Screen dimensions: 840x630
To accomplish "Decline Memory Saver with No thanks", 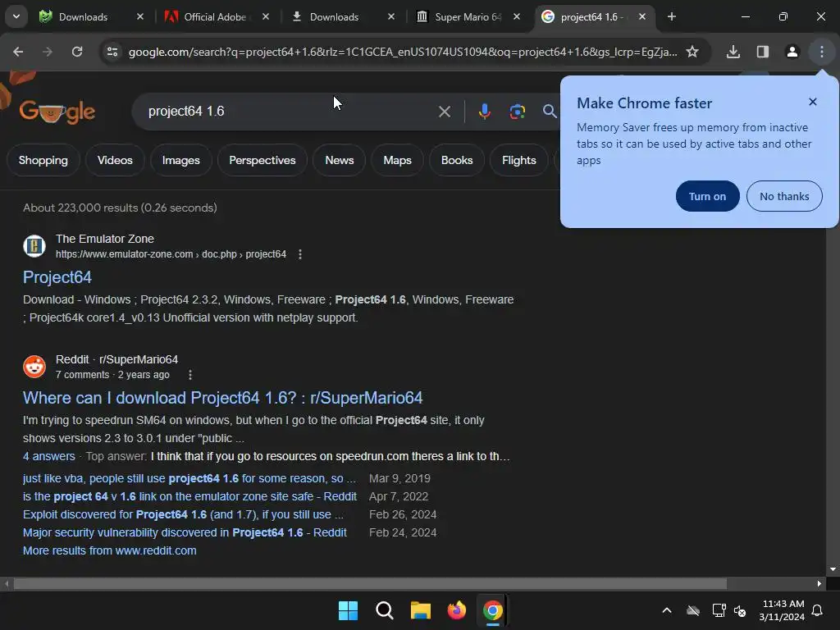I will [783, 196].
